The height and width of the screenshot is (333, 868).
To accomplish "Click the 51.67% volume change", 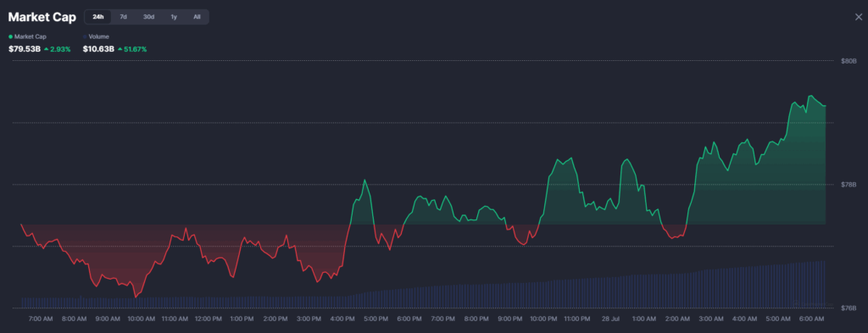I will 132,49.
